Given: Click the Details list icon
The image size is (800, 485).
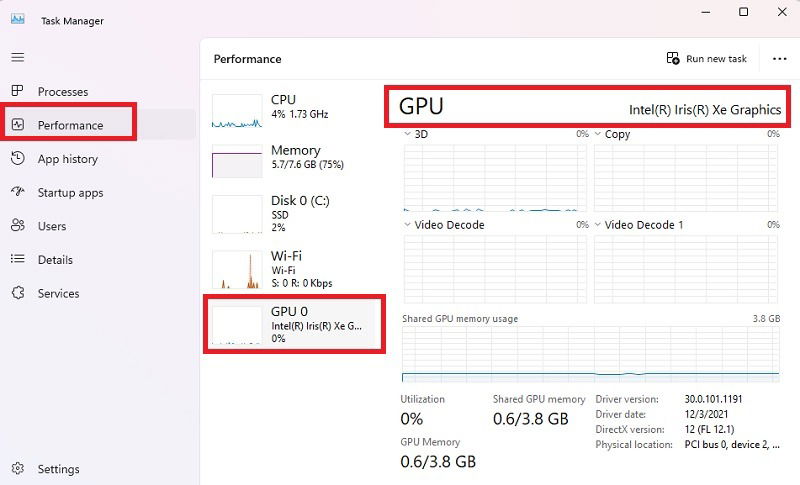Looking at the screenshot, I should coord(17,259).
